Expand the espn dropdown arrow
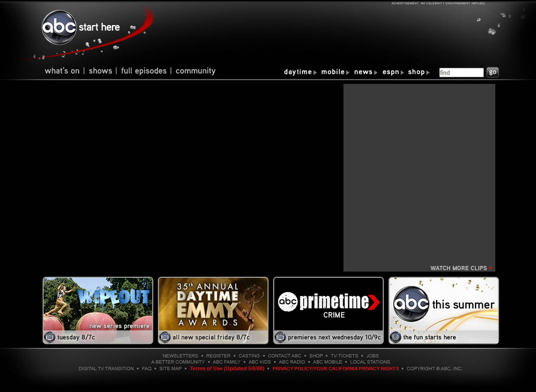 [x=402, y=72]
